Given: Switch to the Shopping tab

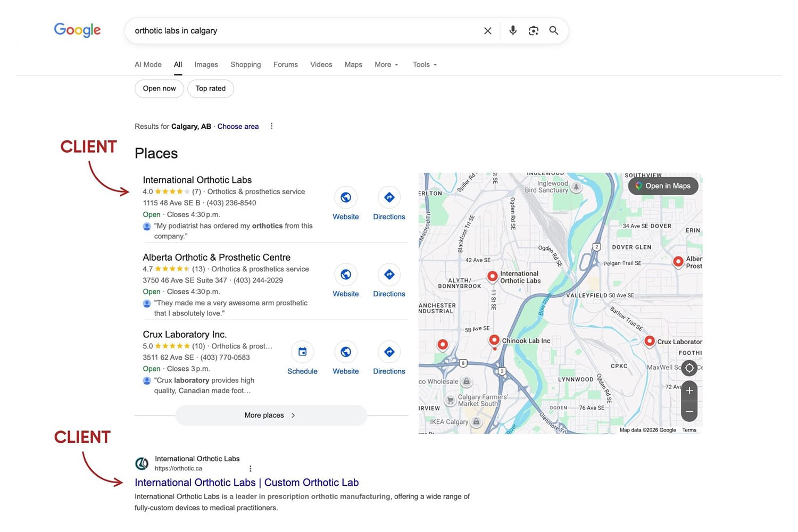Looking at the screenshot, I should (x=246, y=64).
